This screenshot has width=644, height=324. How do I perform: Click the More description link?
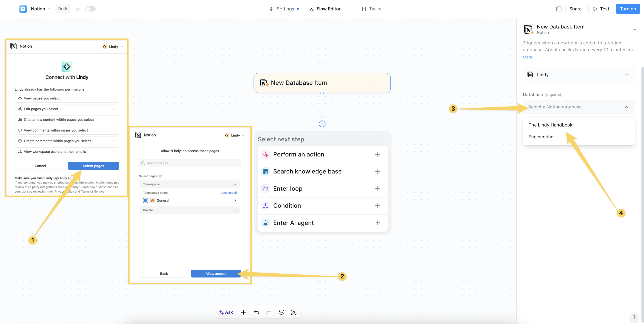point(527,57)
